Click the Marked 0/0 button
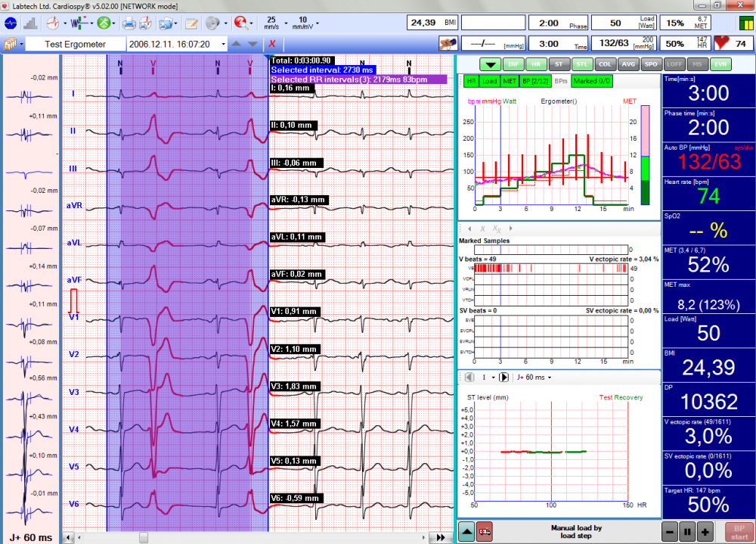The width and height of the screenshot is (756, 544). pos(592,80)
